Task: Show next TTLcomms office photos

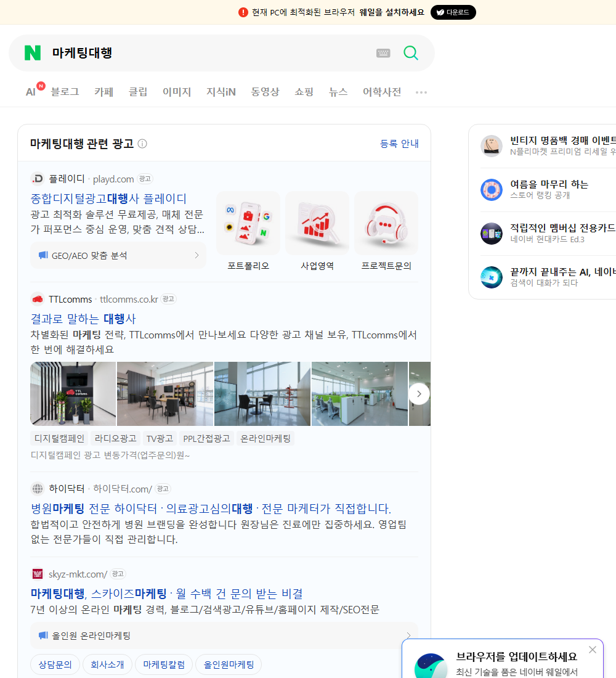Action: pos(419,393)
